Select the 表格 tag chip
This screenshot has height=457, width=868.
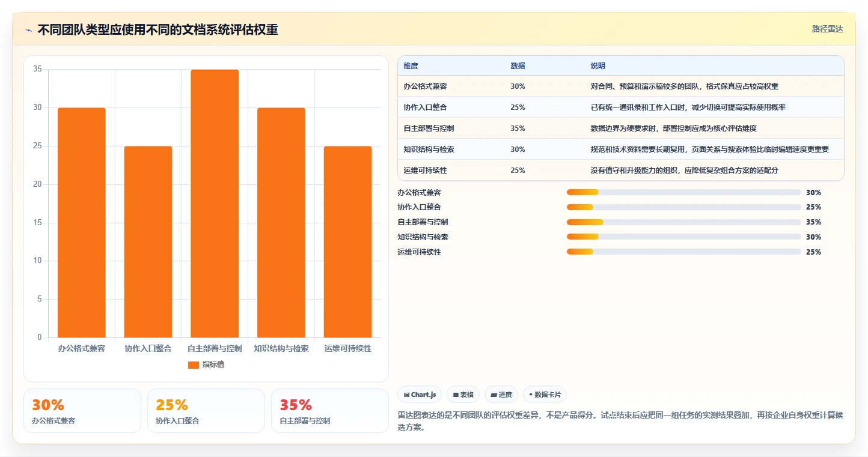(x=463, y=395)
